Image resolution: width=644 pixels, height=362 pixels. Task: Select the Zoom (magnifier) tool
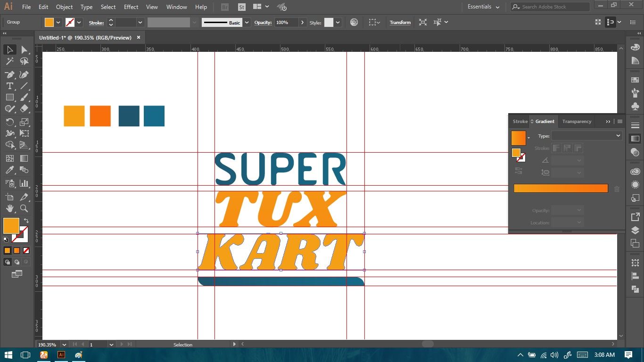click(x=24, y=208)
